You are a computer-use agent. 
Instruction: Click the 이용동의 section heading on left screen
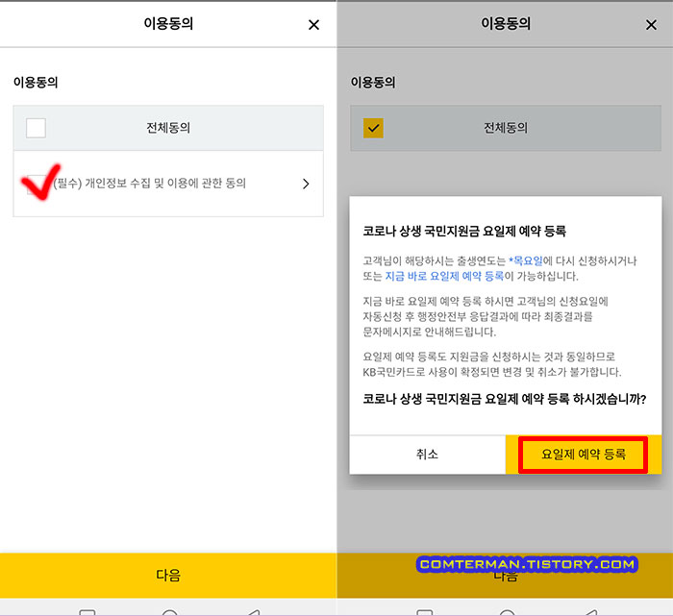point(36,82)
